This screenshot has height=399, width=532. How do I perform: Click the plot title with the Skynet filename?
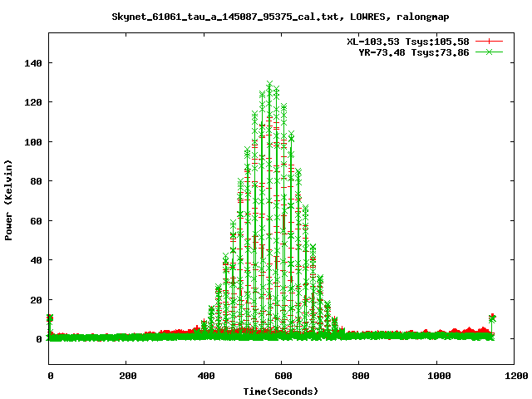click(x=281, y=17)
